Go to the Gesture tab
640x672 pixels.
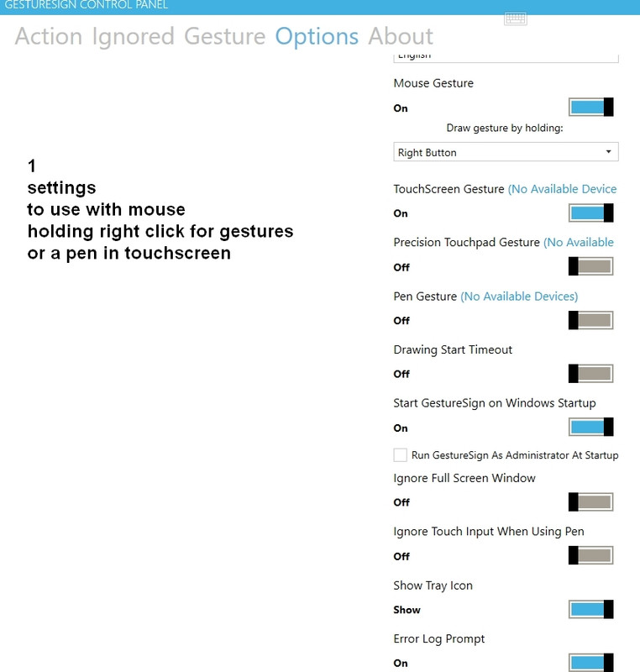click(225, 36)
